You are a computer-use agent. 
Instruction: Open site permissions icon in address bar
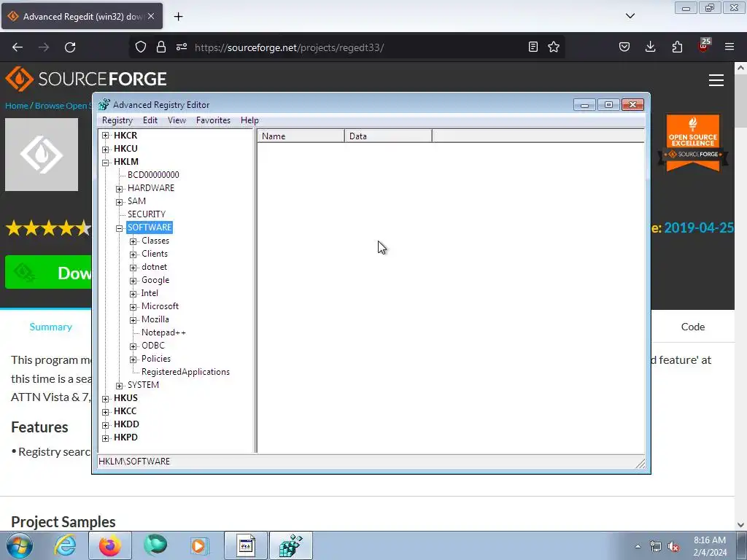click(182, 47)
